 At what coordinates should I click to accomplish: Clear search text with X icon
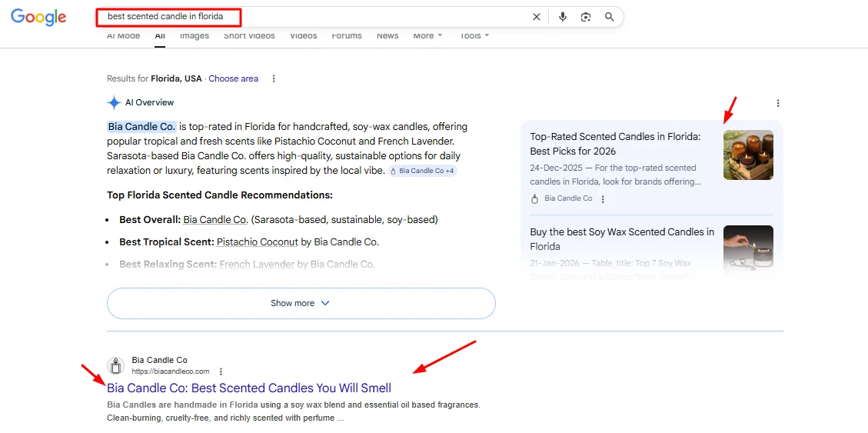(x=537, y=17)
